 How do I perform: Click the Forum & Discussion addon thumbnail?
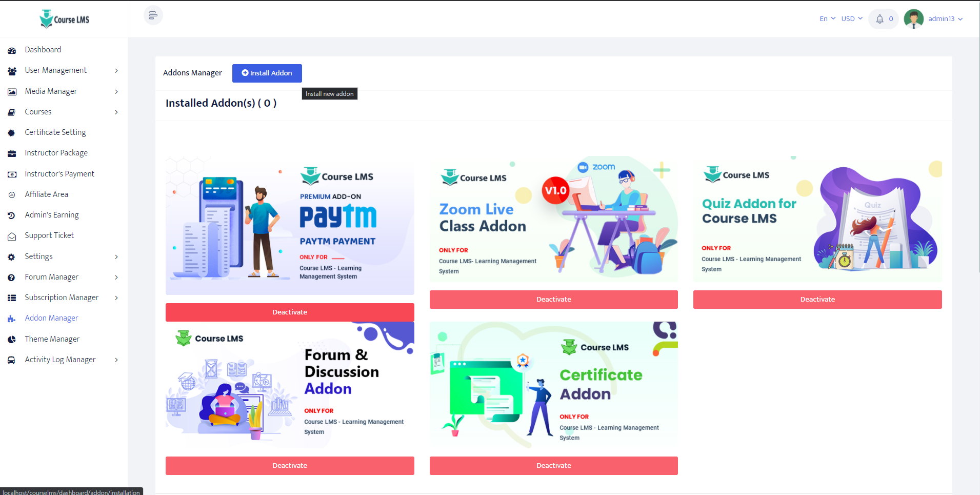[290, 385]
